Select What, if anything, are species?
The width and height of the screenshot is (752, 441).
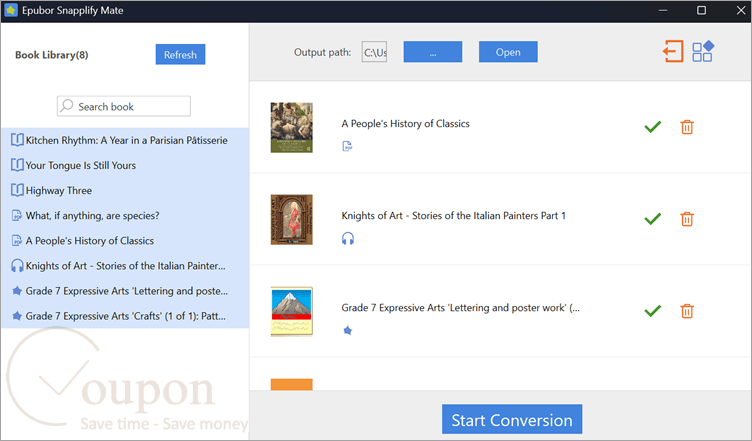(x=125, y=215)
